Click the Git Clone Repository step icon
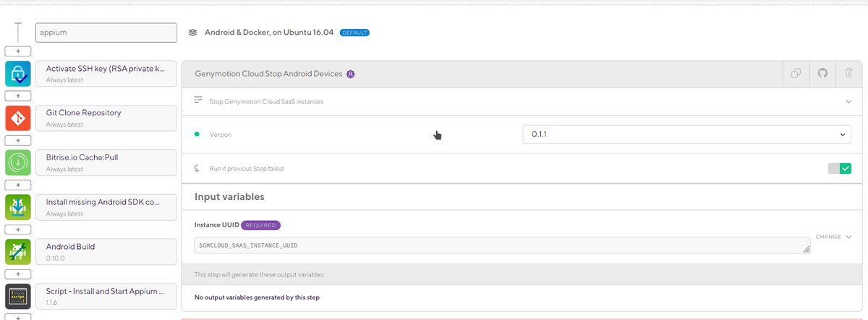The image size is (868, 320). (18, 118)
